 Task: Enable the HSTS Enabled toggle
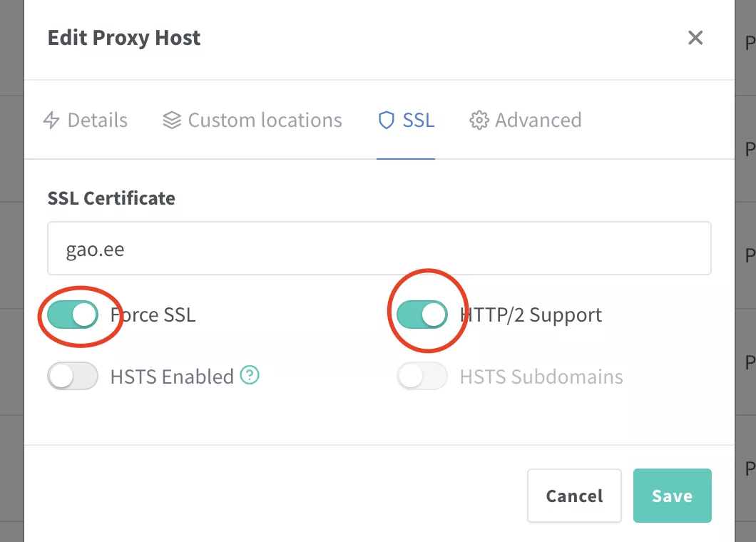(x=73, y=376)
